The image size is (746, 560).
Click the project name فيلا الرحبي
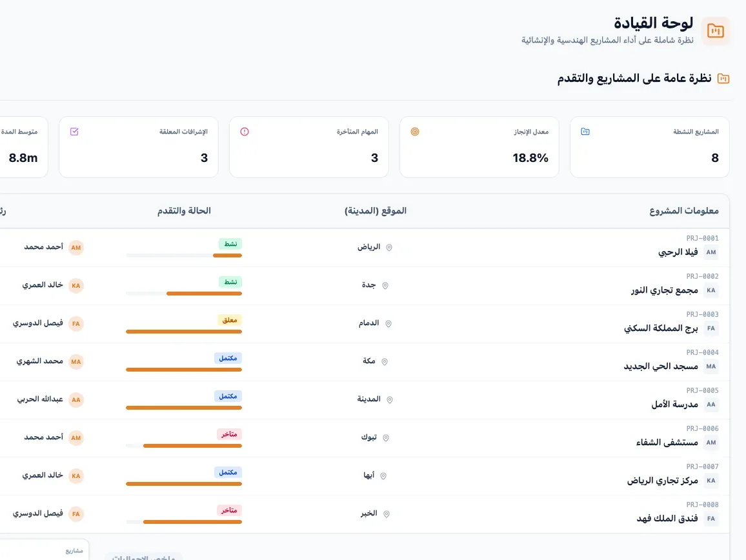tap(678, 252)
